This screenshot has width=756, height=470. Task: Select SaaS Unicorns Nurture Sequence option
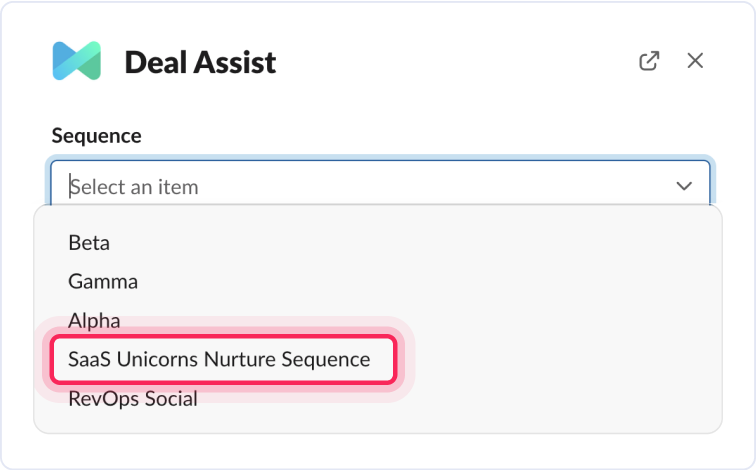tap(219, 359)
